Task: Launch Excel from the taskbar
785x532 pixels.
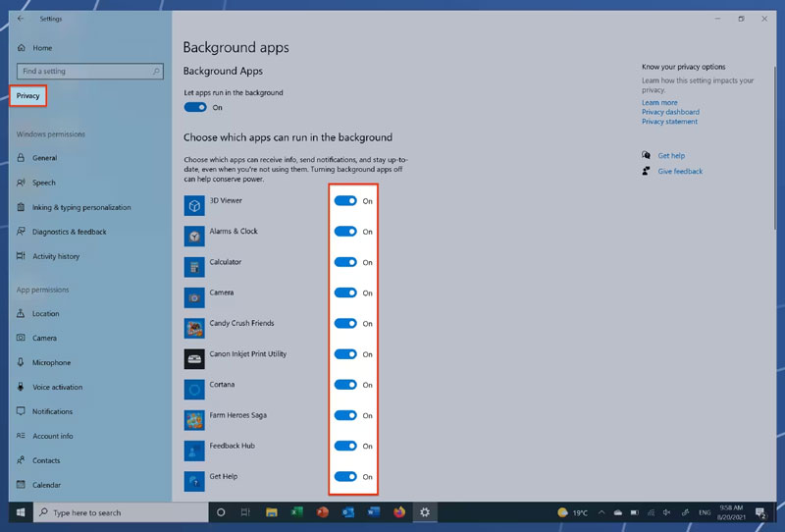Action: click(x=297, y=512)
